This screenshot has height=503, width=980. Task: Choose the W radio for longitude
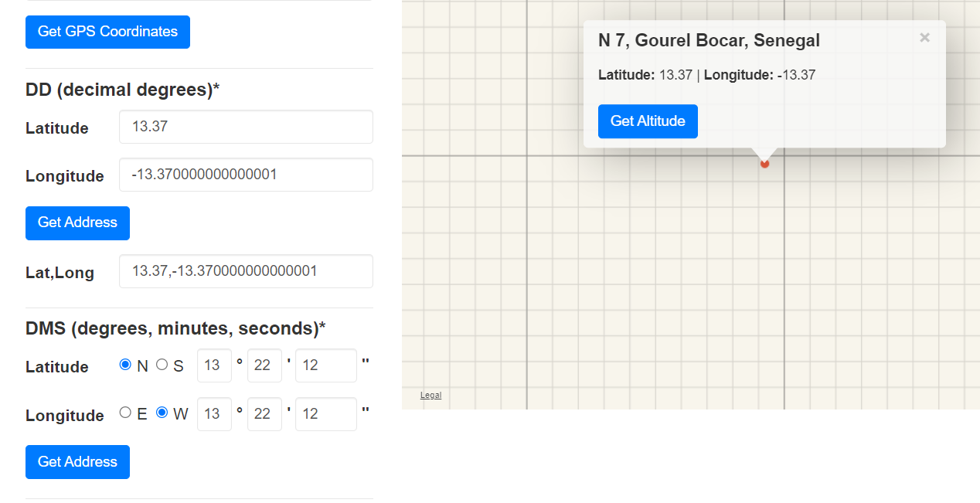point(162,413)
